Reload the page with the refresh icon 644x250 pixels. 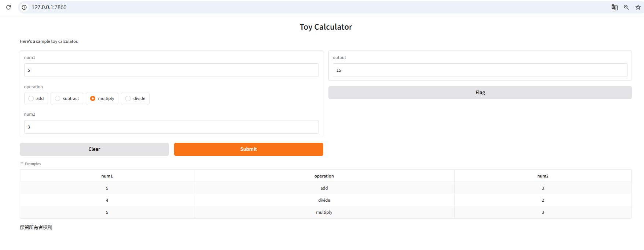(x=8, y=7)
